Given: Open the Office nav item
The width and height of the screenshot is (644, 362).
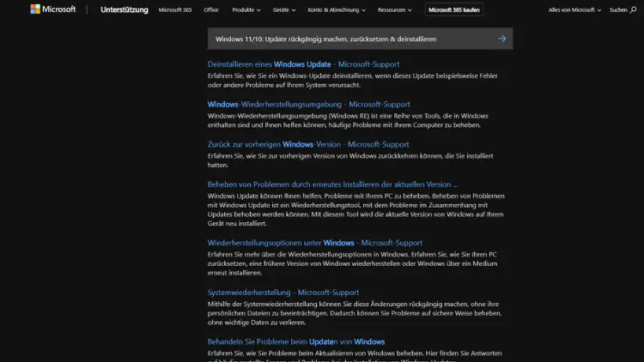Looking at the screenshot, I should [211, 9].
